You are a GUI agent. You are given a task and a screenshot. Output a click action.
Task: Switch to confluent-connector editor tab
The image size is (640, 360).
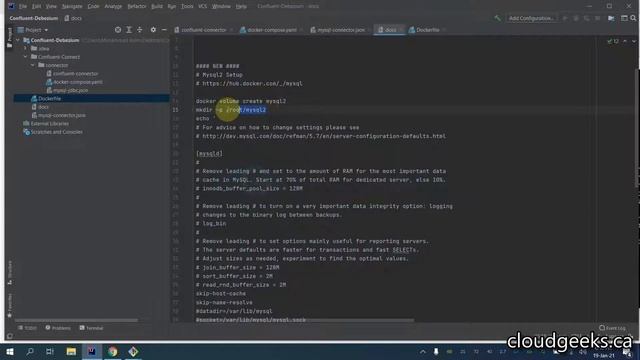pos(203,30)
